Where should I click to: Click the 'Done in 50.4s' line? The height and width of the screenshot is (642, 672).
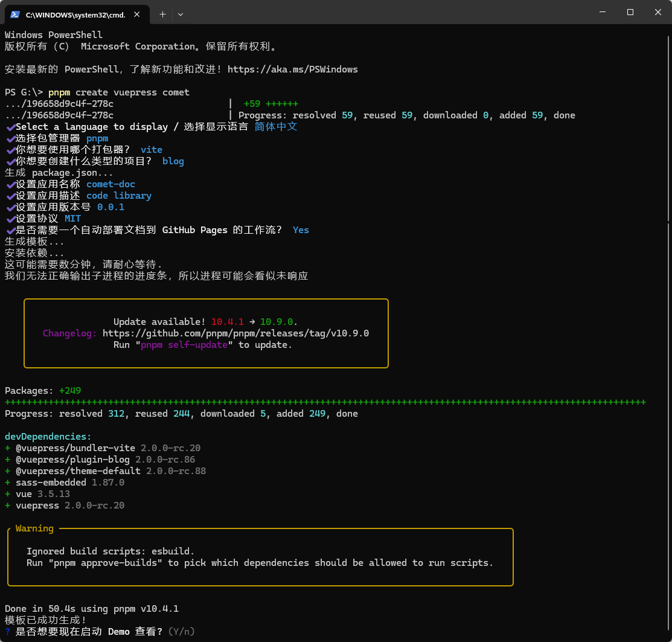pyautogui.click(x=92, y=609)
